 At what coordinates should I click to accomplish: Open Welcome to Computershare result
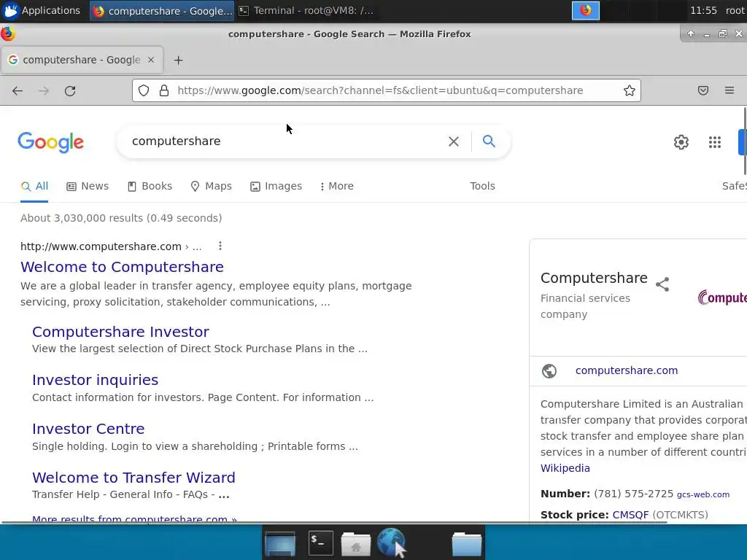[x=122, y=267]
